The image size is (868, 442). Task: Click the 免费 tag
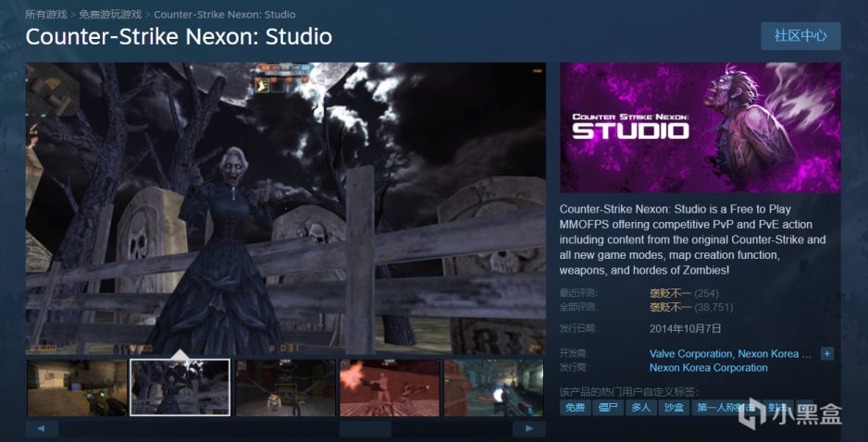(576, 409)
